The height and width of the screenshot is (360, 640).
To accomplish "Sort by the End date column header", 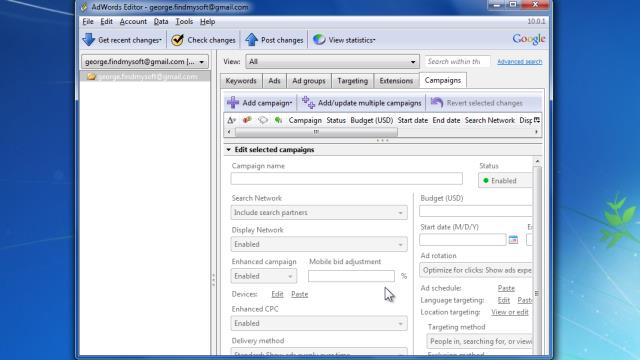I will (446, 120).
